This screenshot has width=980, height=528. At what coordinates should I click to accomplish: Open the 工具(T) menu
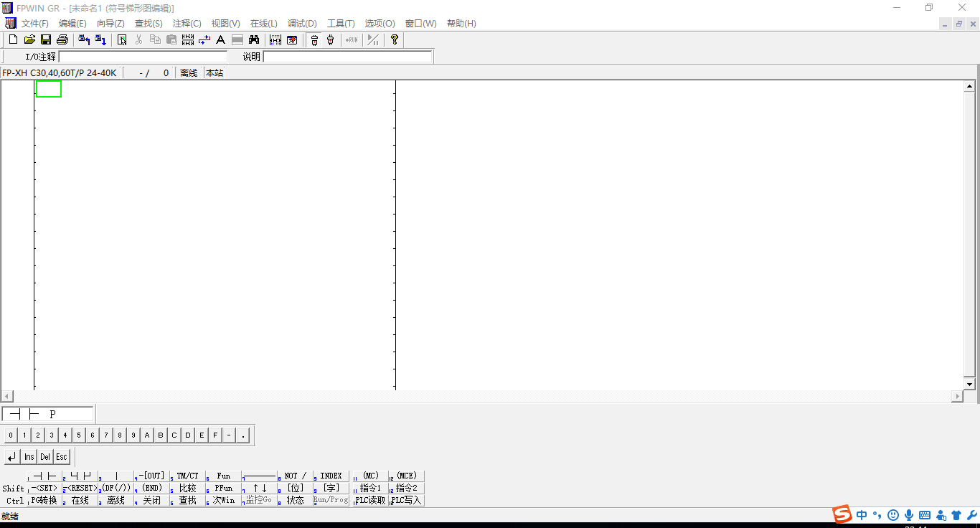[341, 24]
